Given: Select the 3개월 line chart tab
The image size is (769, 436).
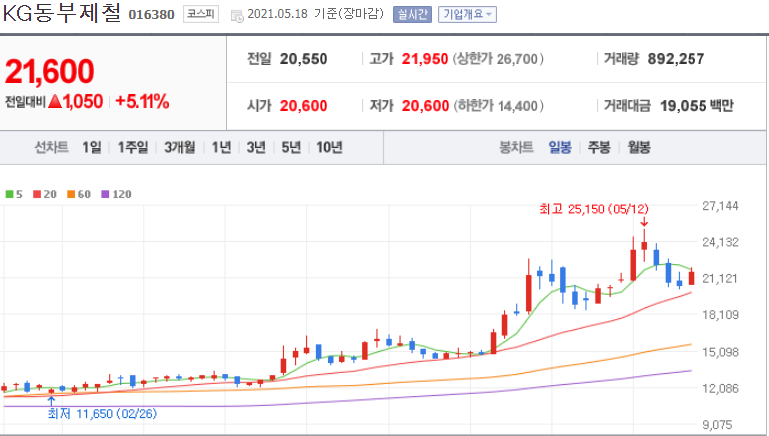Looking at the screenshot, I should click(179, 147).
